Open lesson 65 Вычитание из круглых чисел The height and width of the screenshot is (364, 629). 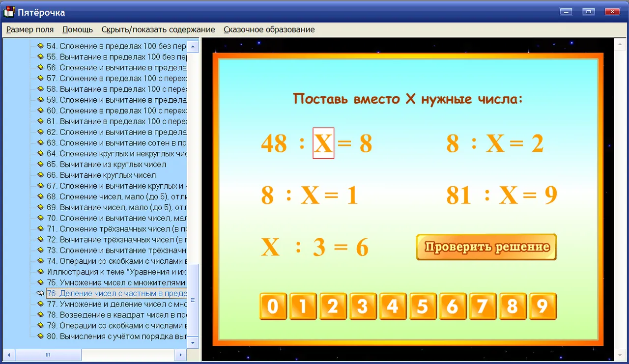coord(107,165)
